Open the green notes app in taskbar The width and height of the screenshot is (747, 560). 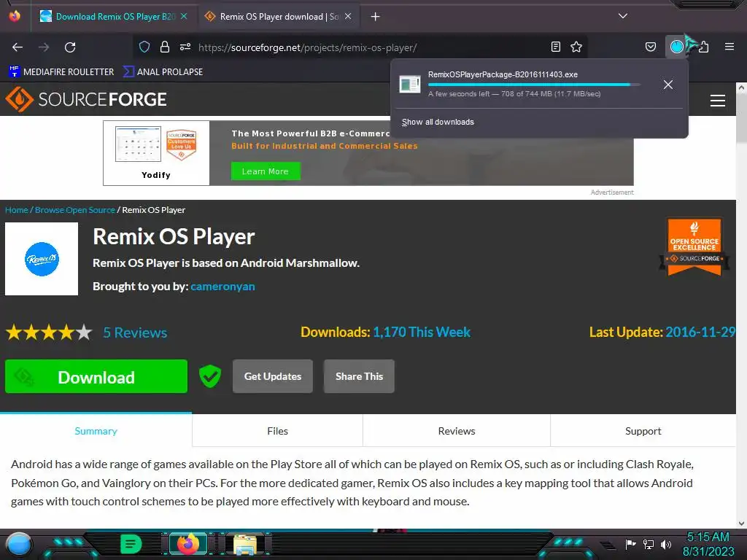(x=131, y=544)
